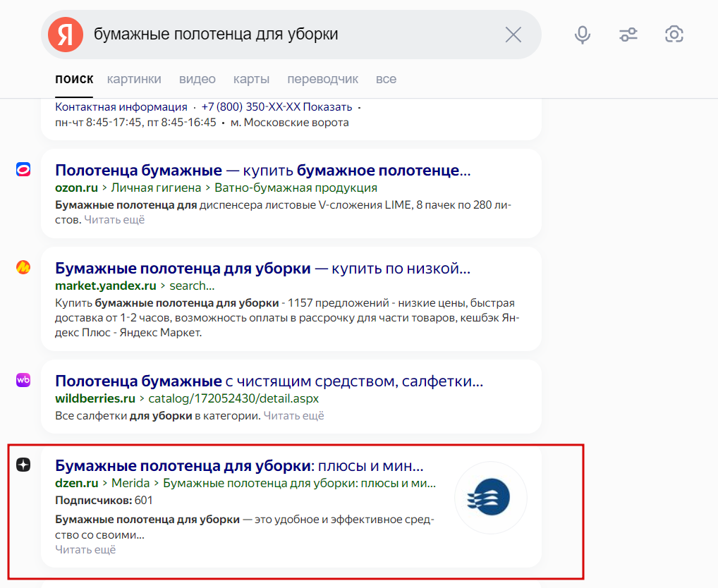Viewport: 718px width, 588px height.
Task: Open the переводчик tab
Action: [323, 79]
